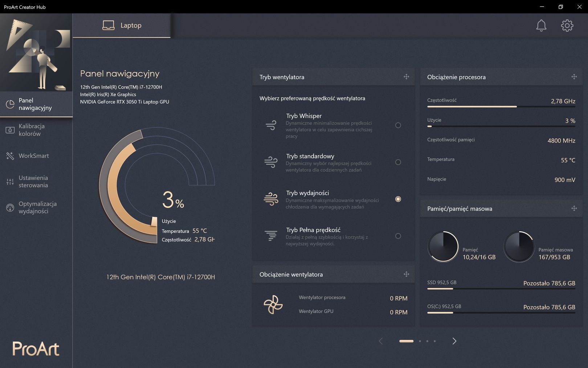Click the Intel(R) Iris(R) Xe Graphics text
Viewport: 588px width, 368px height.
(108, 94)
